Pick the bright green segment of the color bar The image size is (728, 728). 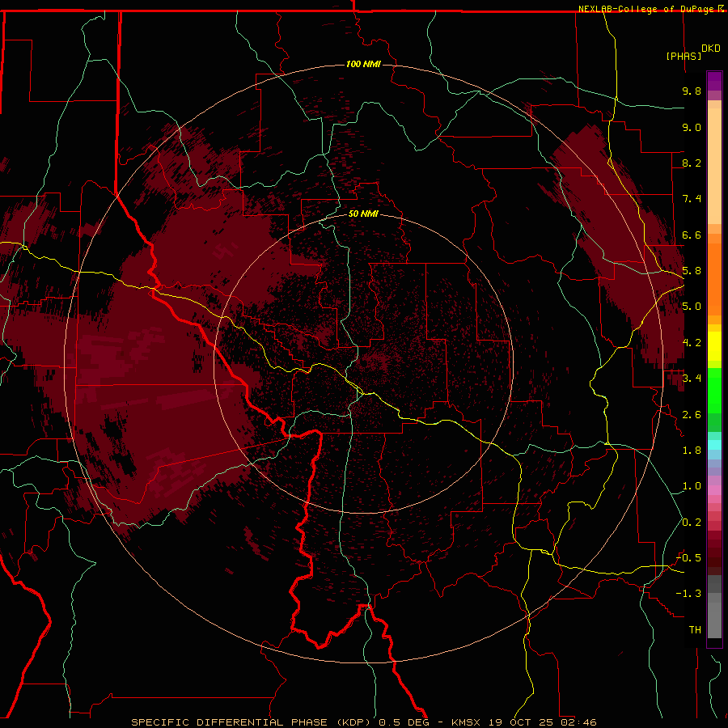click(714, 395)
